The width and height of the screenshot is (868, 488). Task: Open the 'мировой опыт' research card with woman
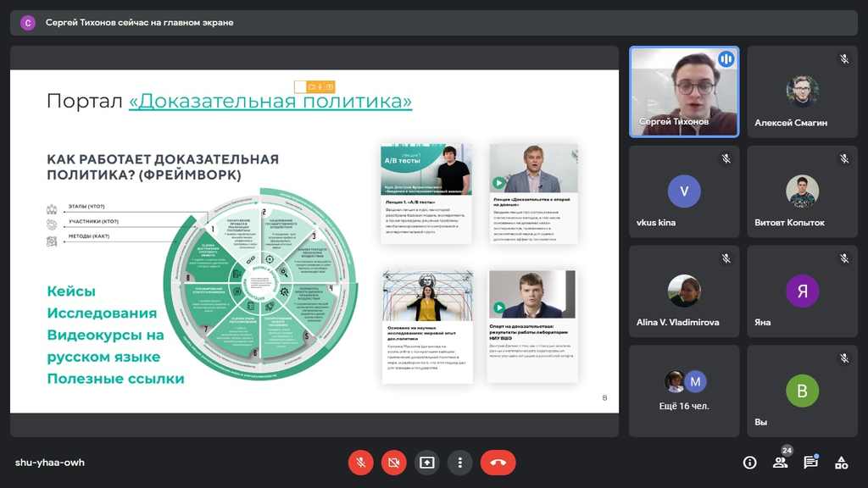click(427, 326)
